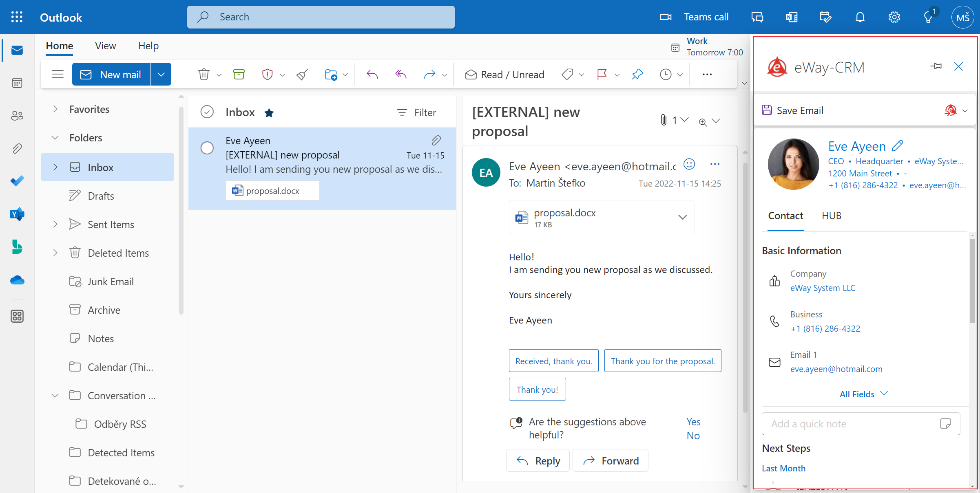Image resolution: width=980 pixels, height=493 pixels.
Task: Select the Contact tab in eWay-CRM
Action: coord(785,216)
